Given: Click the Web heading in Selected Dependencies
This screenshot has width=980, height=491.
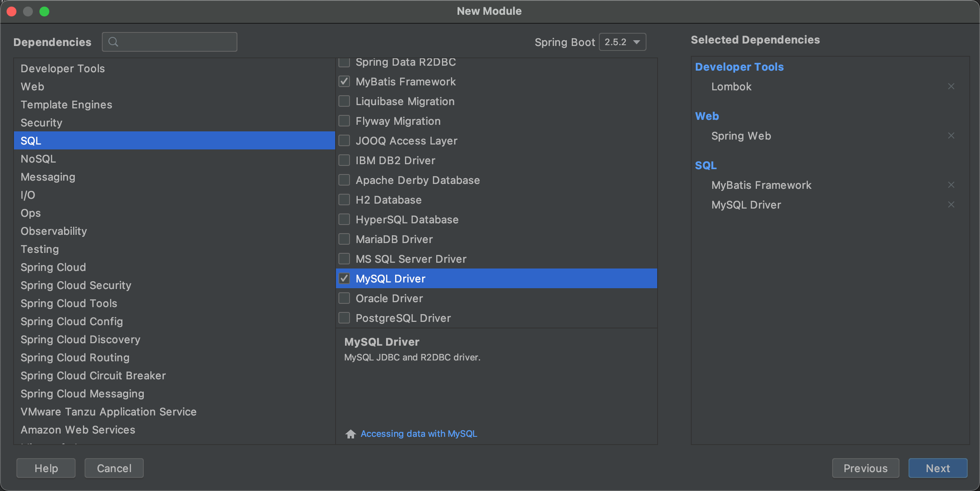Looking at the screenshot, I should tap(707, 116).
